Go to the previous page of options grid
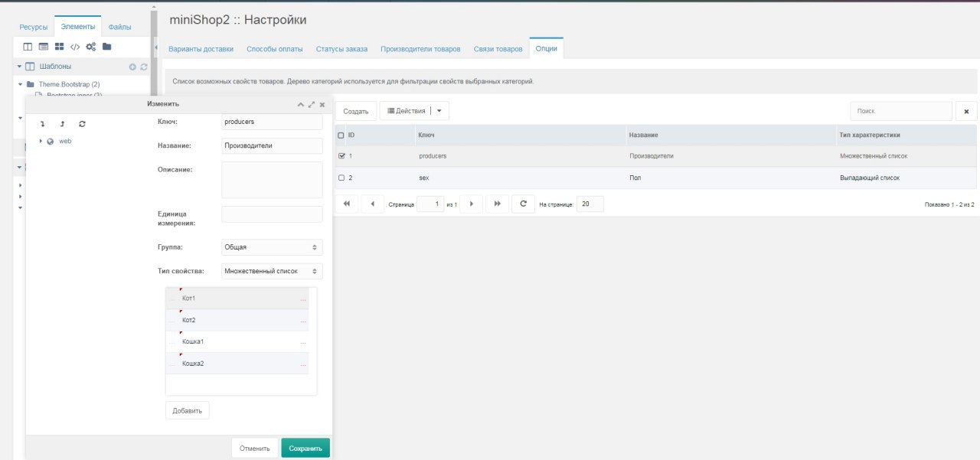980x460 pixels. [x=372, y=204]
